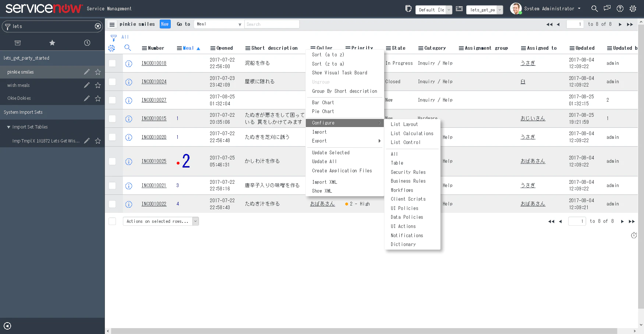The height and width of the screenshot is (334, 644).
Task: Open assigned to おじいさん link
Action: 533,119
